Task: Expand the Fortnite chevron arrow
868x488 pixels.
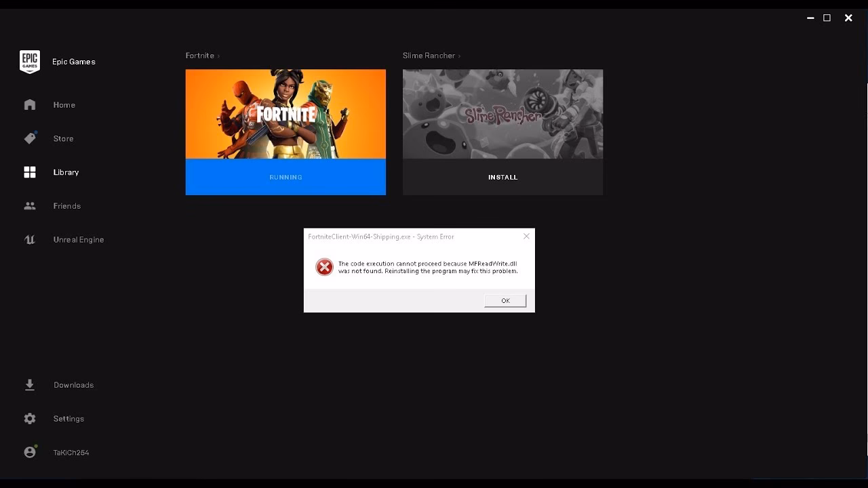Action: (x=218, y=56)
